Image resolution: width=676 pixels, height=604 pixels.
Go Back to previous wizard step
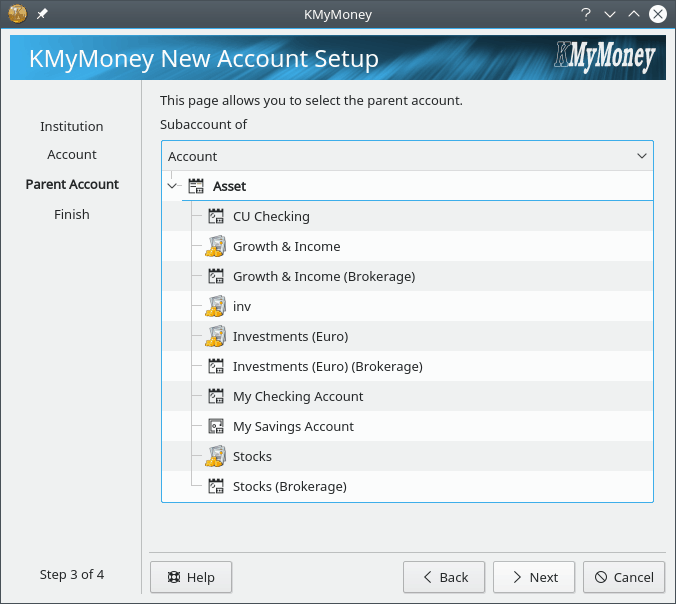tap(444, 577)
